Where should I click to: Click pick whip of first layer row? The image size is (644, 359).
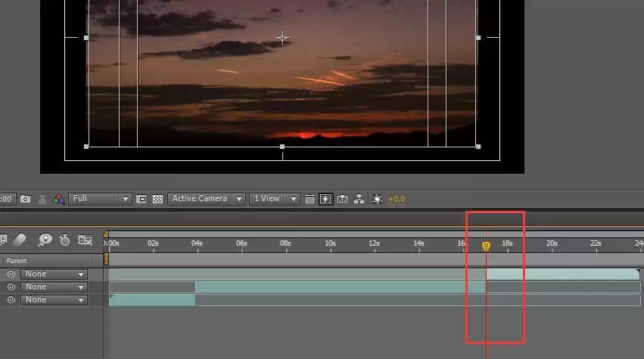click(x=11, y=274)
